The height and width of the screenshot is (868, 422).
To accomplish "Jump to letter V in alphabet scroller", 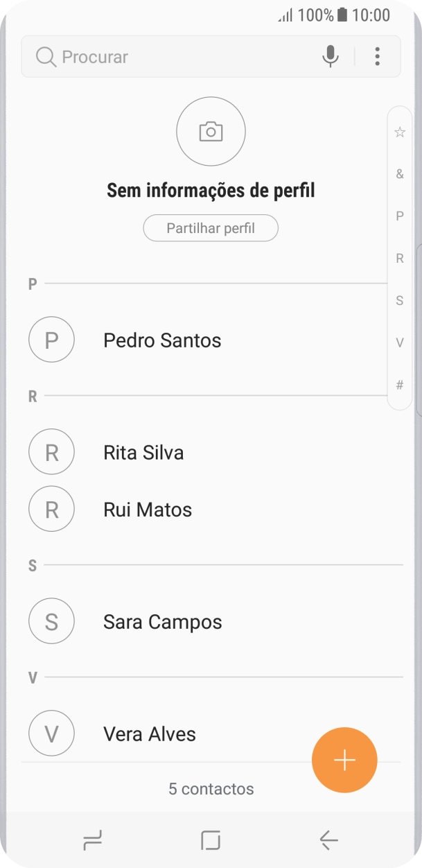I will click(400, 342).
